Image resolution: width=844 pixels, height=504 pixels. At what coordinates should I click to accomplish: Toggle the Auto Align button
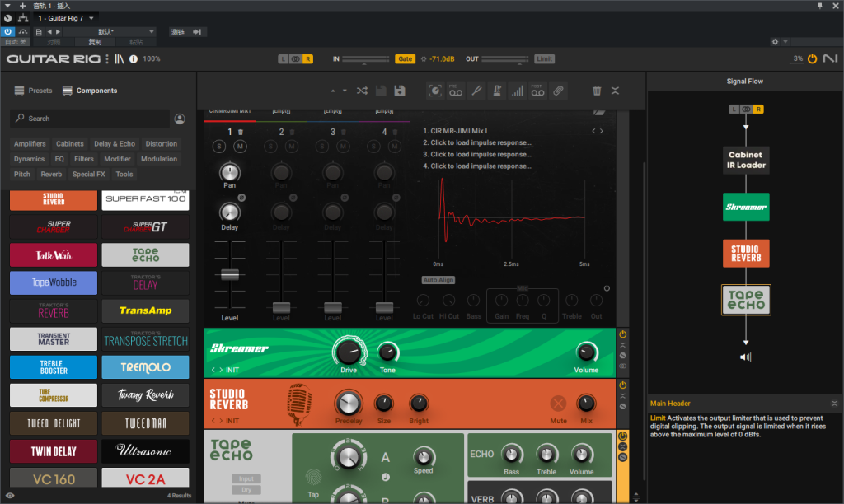click(438, 280)
